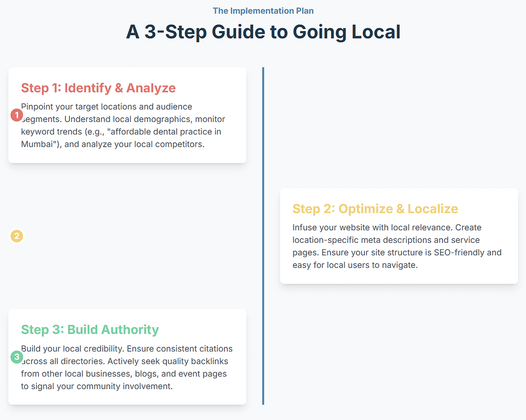Select the 'Step 3: Build Authority' heading
Image resolution: width=526 pixels, height=420 pixels.
pos(90,330)
